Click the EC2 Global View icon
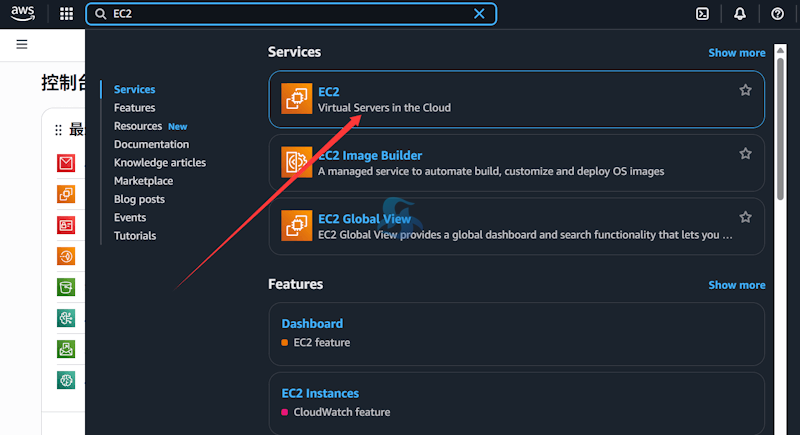This screenshot has width=800, height=435. (x=296, y=226)
